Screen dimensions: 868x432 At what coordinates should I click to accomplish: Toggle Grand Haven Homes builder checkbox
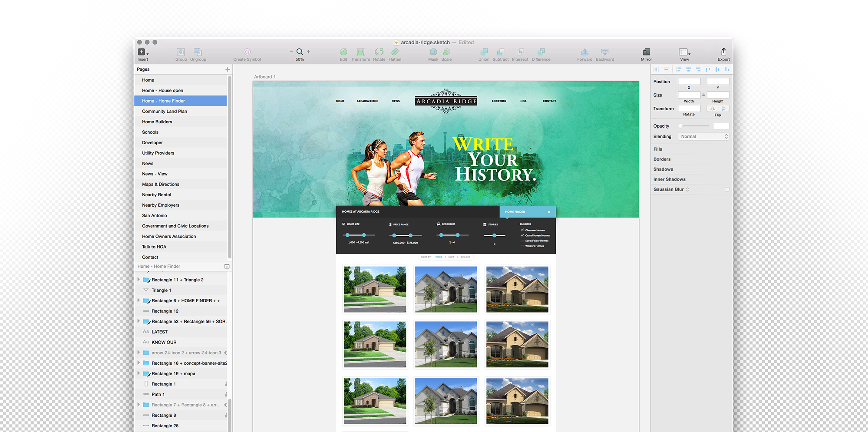point(522,235)
